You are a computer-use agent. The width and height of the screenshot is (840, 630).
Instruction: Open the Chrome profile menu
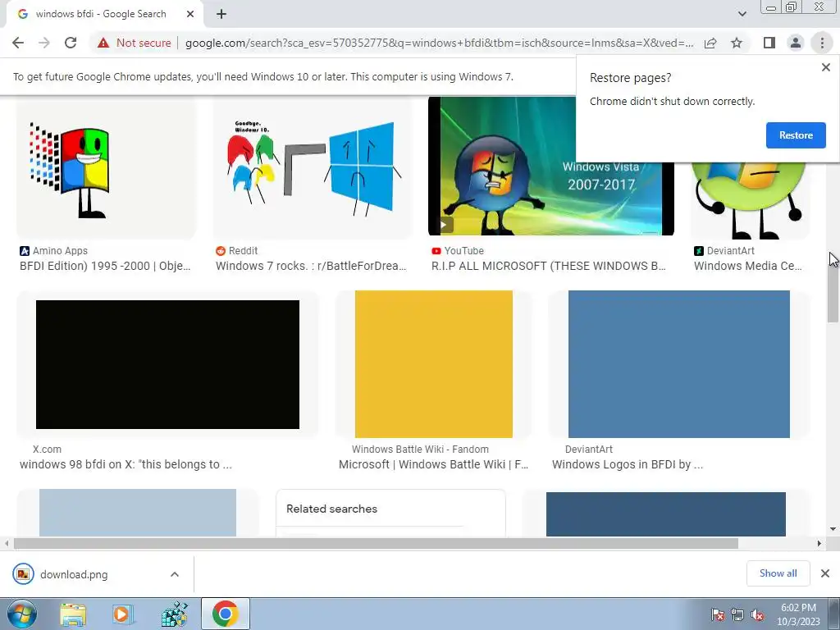point(796,43)
